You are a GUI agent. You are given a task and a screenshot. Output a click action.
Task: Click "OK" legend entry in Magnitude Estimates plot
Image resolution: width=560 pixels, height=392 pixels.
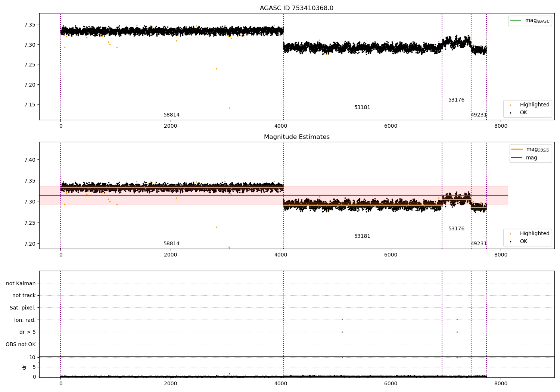[519, 242]
